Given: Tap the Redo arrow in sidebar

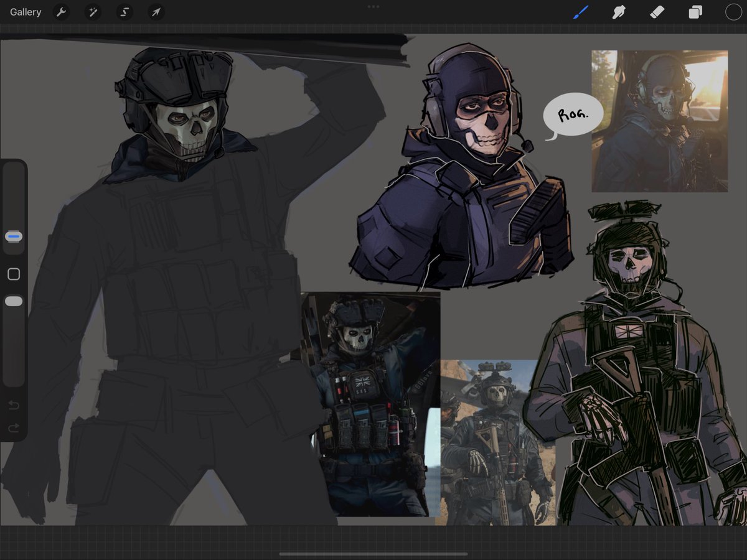Looking at the screenshot, I should pyautogui.click(x=14, y=428).
